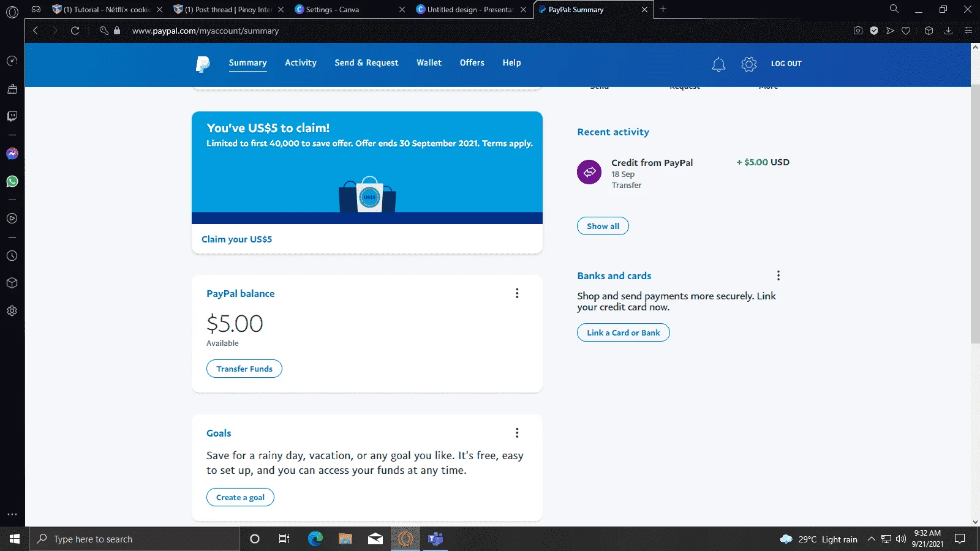
Task: Click the sidebar three-dots setup icon
Action: 12,514
